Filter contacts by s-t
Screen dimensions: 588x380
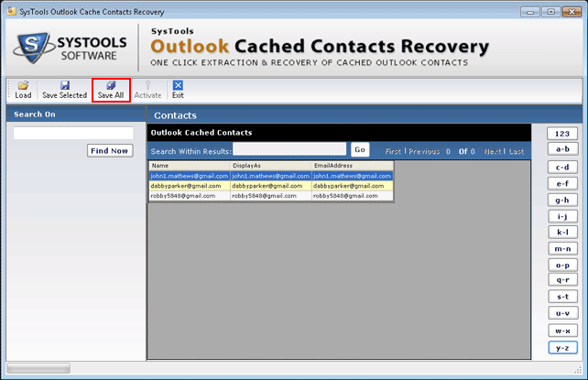562,297
